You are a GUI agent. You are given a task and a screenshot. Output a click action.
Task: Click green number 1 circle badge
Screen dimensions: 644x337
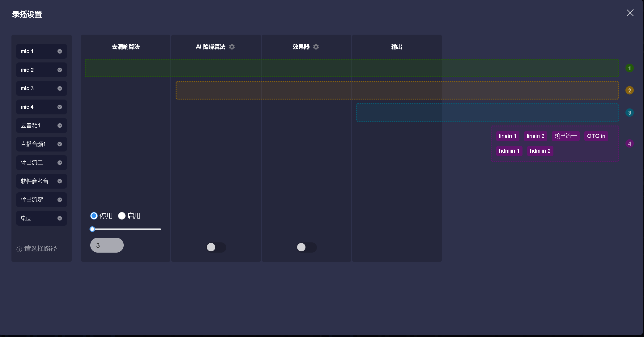point(629,68)
